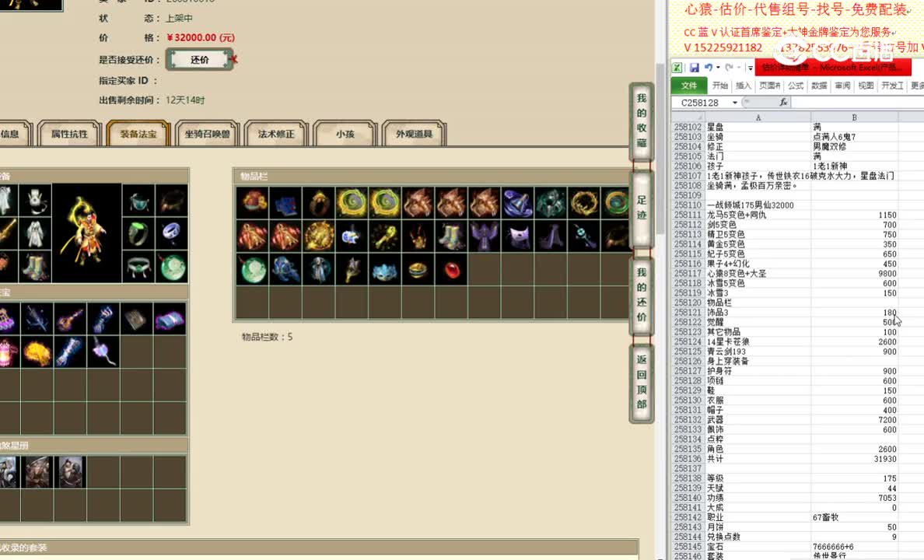Click cell with value 9800
The width and height of the screenshot is (924, 560).
pos(854,274)
